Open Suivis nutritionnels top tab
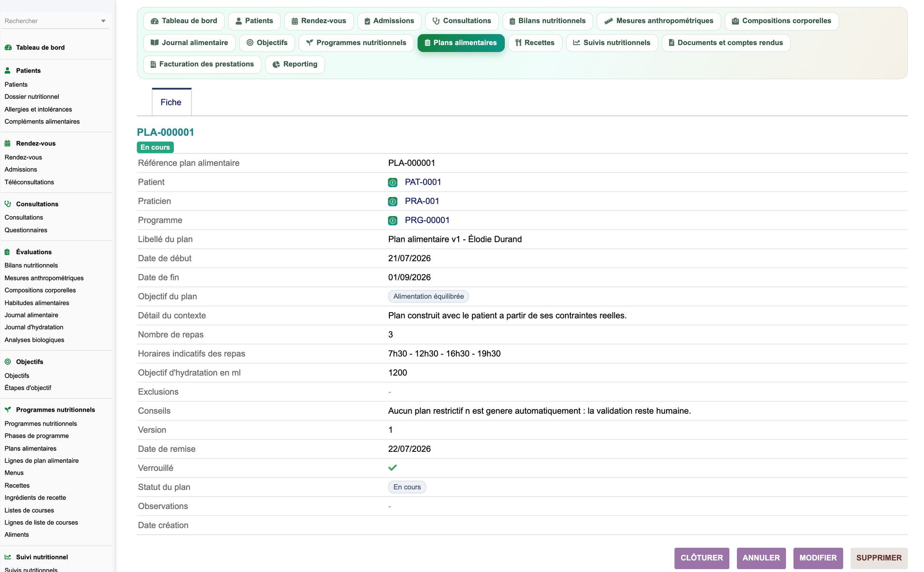The height and width of the screenshot is (572, 924). [x=612, y=43]
